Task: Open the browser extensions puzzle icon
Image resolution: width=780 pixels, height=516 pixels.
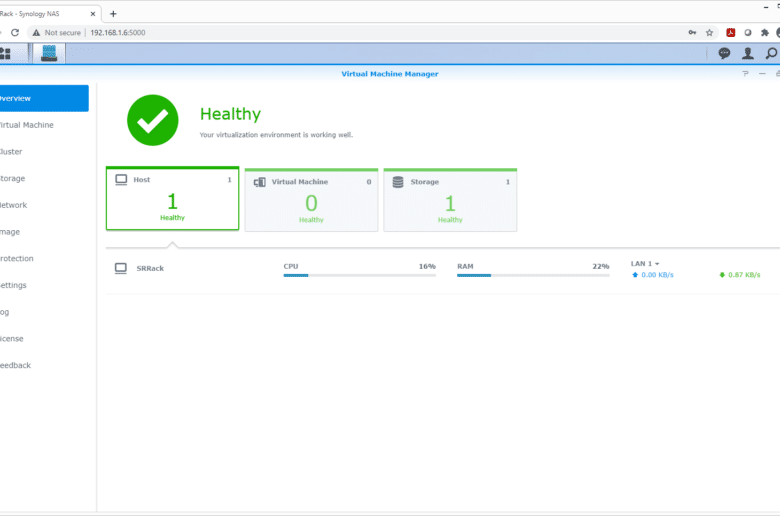Action: pyautogui.click(x=765, y=32)
